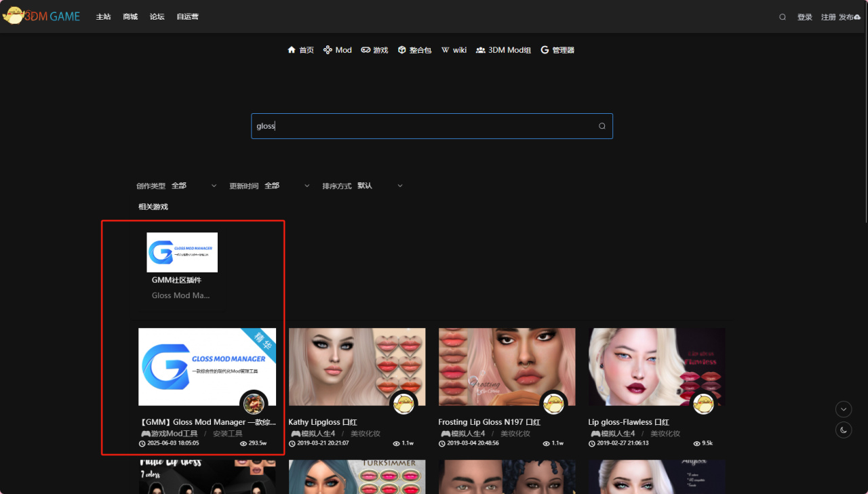Open 主站 in the top menu

pos(103,17)
